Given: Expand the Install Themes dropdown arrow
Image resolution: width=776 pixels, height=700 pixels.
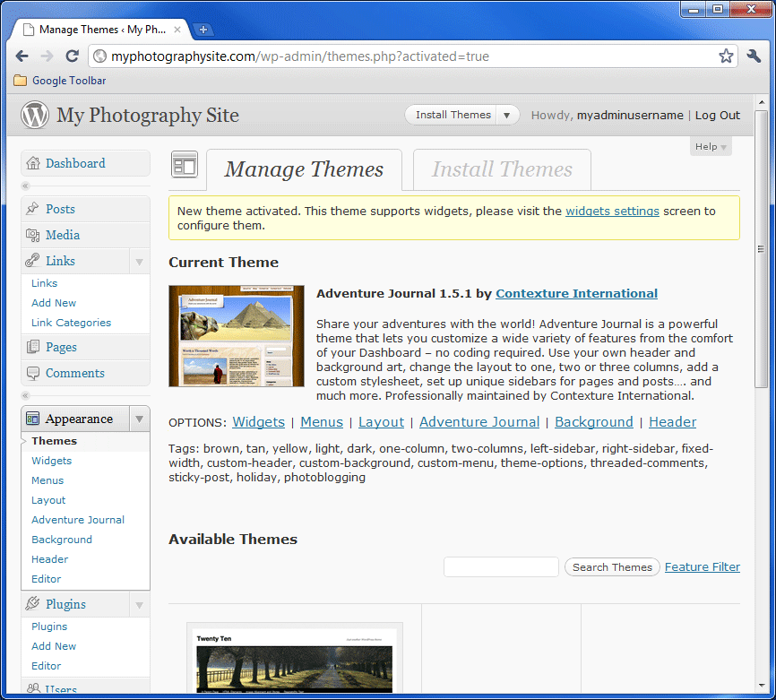Looking at the screenshot, I should [507, 115].
